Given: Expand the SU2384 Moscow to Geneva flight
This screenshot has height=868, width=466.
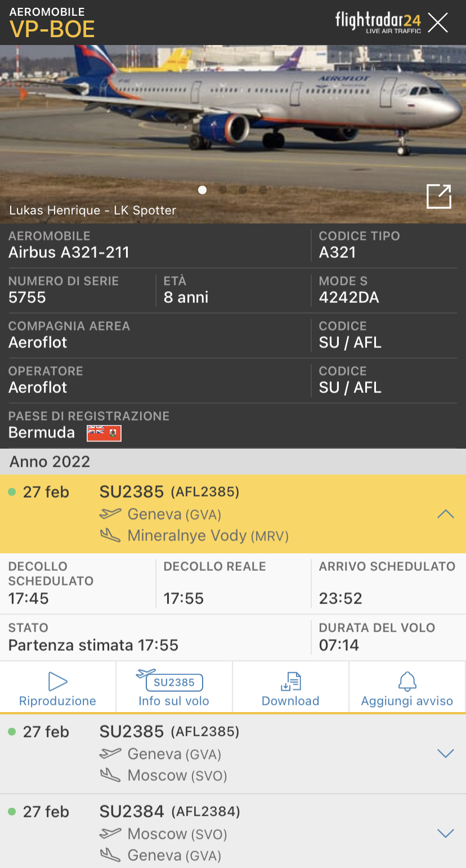Looking at the screenshot, I should [x=445, y=834].
